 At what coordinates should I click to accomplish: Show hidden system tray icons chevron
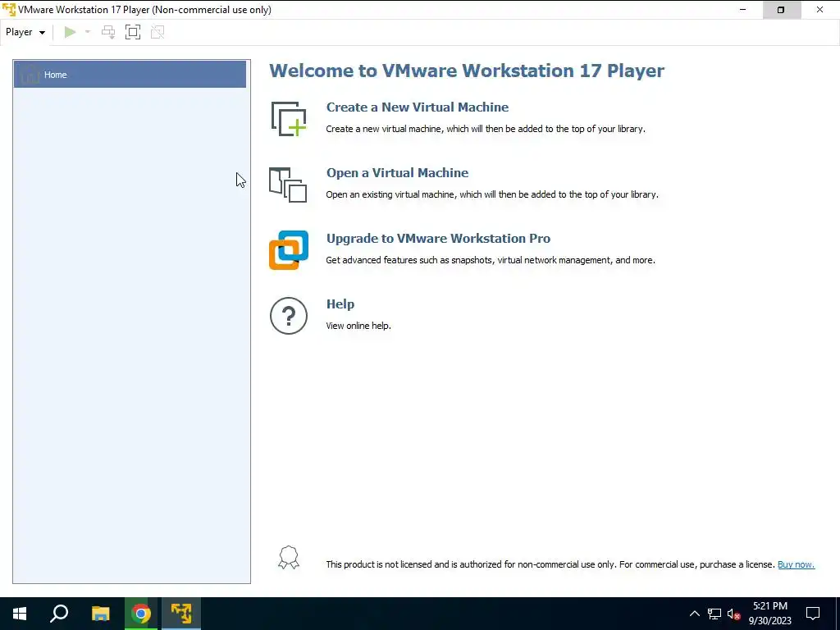coord(694,614)
